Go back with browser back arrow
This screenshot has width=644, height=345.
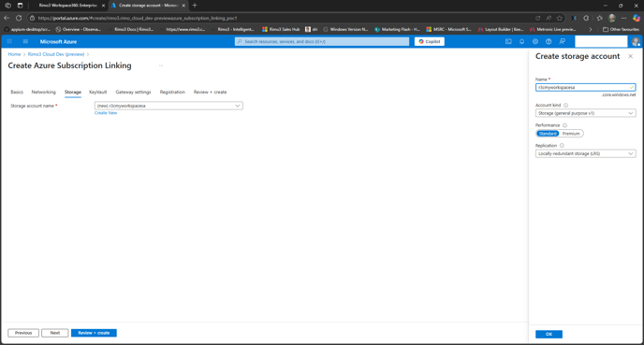tap(7, 18)
